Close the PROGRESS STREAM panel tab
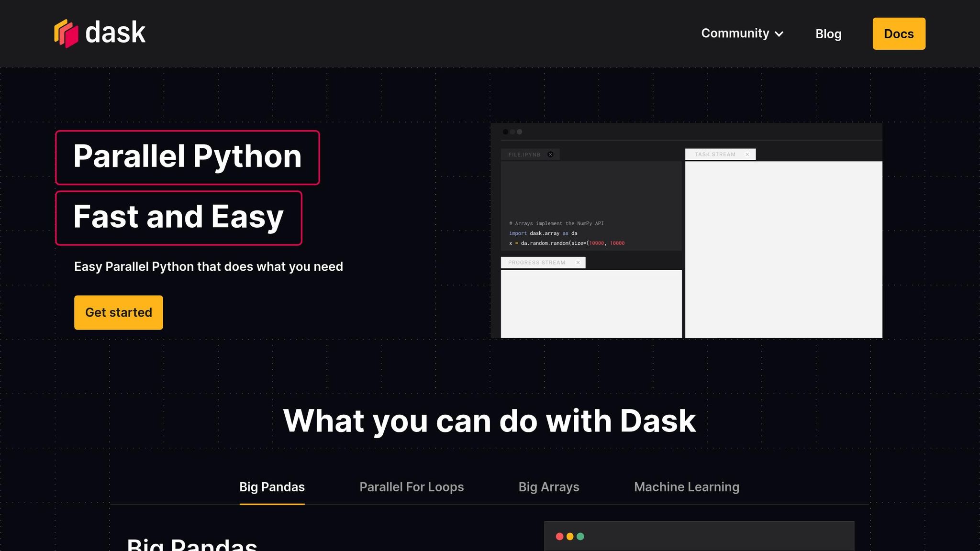The height and width of the screenshot is (551, 980). [x=578, y=263]
